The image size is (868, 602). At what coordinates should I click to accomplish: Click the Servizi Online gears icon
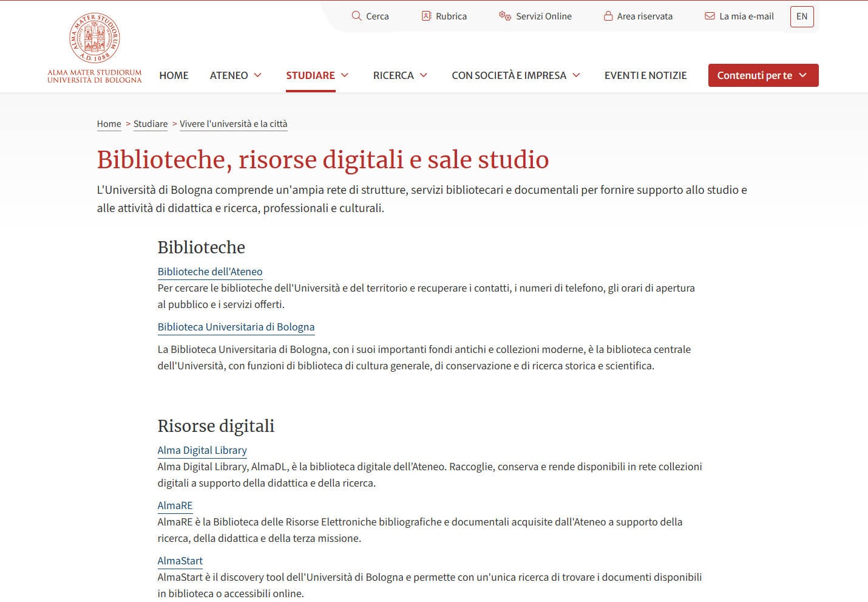pyautogui.click(x=505, y=16)
